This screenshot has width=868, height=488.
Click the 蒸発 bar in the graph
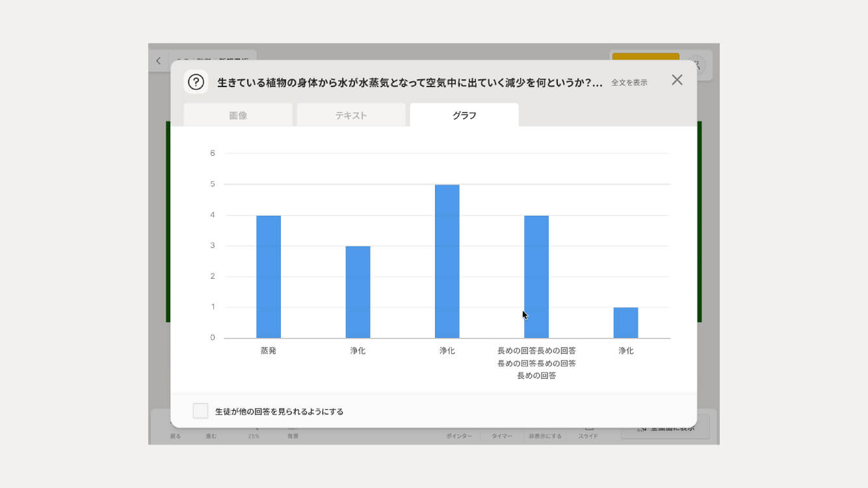point(269,276)
